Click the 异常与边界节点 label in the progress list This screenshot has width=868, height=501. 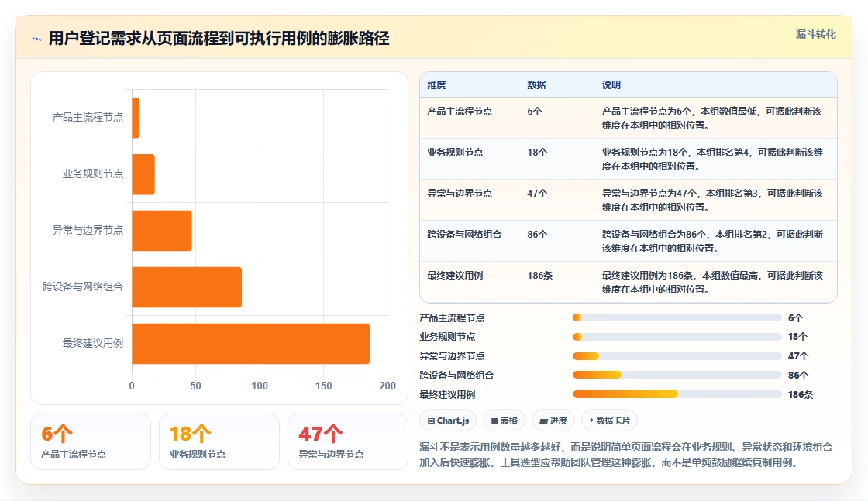tap(452, 356)
